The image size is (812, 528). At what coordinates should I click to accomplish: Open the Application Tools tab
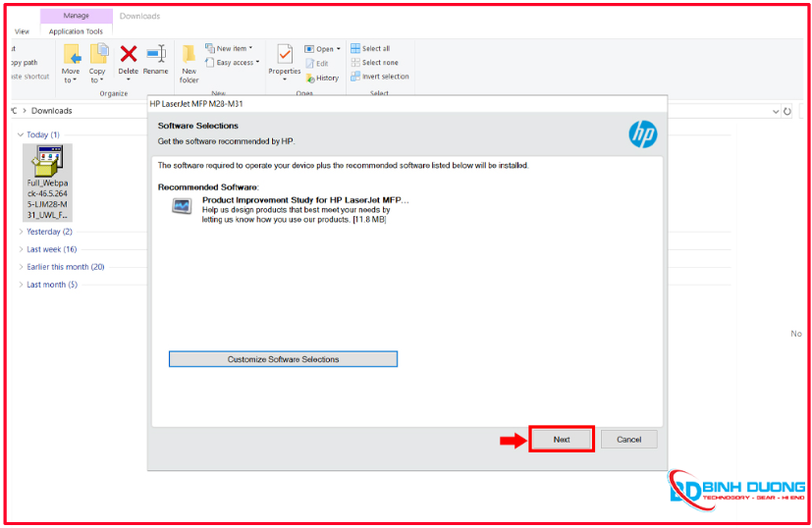pyautogui.click(x=76, y=31)
